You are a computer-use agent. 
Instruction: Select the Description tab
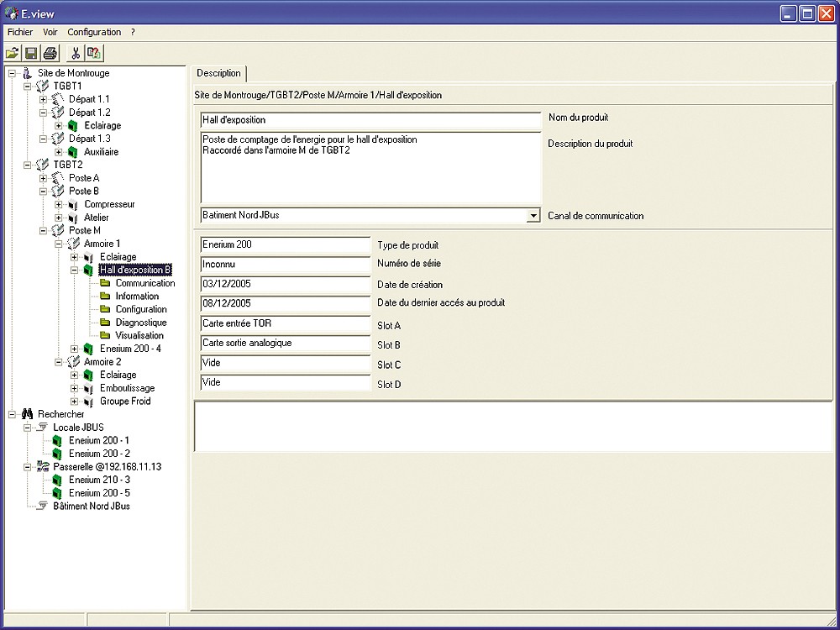click(218, 73)
